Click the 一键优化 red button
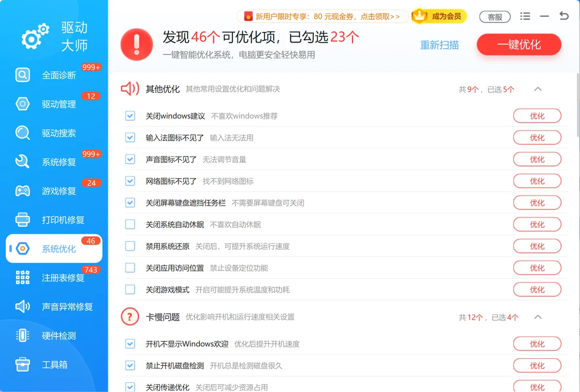The height and width of the screenshot is (392, 580). (x=519, y=45)
